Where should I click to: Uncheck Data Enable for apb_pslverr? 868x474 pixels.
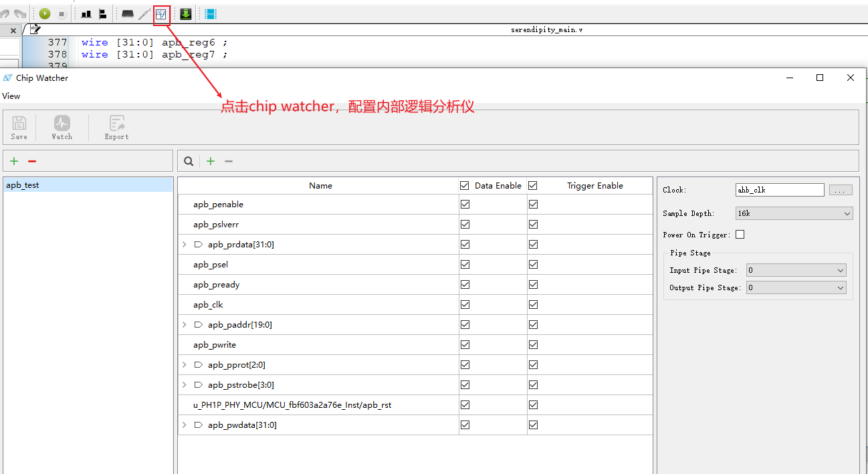[x=465, y=224]
